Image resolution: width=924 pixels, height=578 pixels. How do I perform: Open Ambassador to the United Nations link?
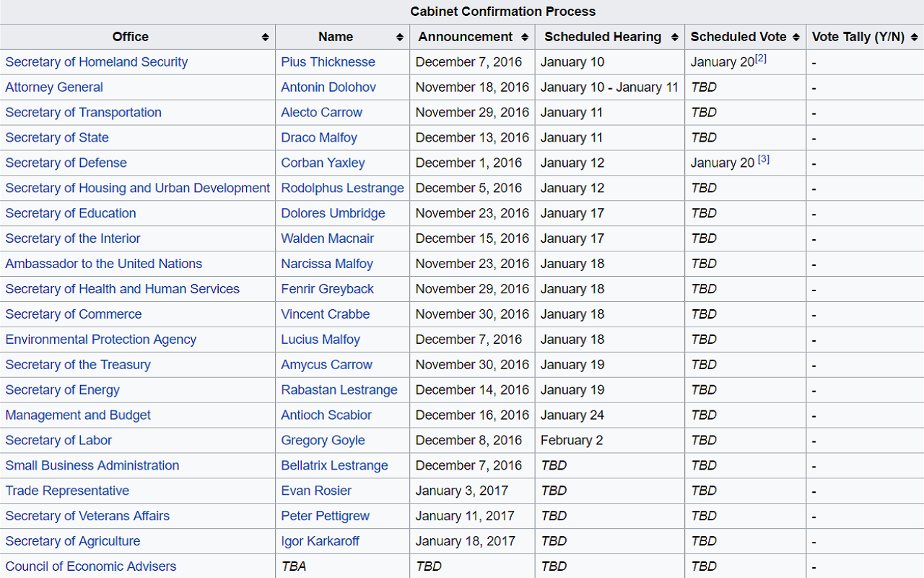(103, 264)
